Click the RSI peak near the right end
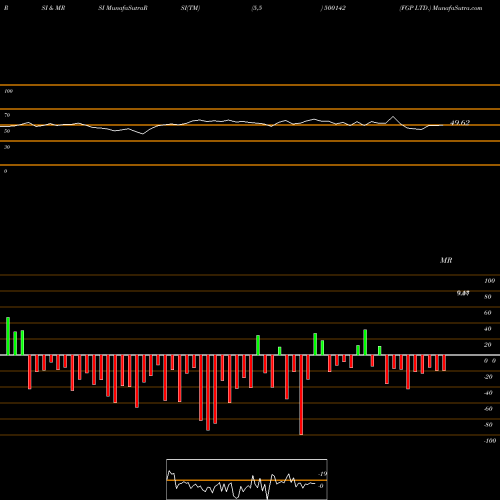The width and height of the screenshot is (500, 500). pyautogui.click(x=393, y=117)
